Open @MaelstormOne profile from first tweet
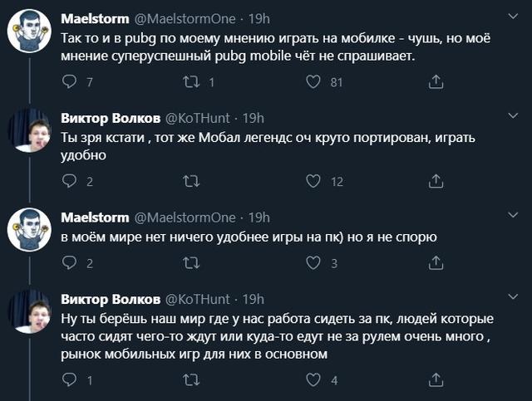The height and width of the screenshot is (401, 532). click(185, 18)
